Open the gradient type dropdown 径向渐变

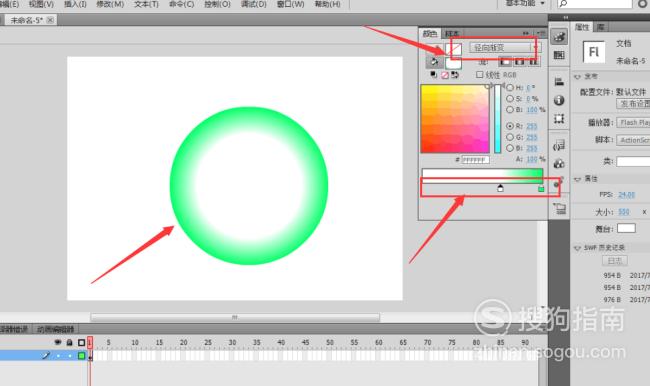point(505,48)
